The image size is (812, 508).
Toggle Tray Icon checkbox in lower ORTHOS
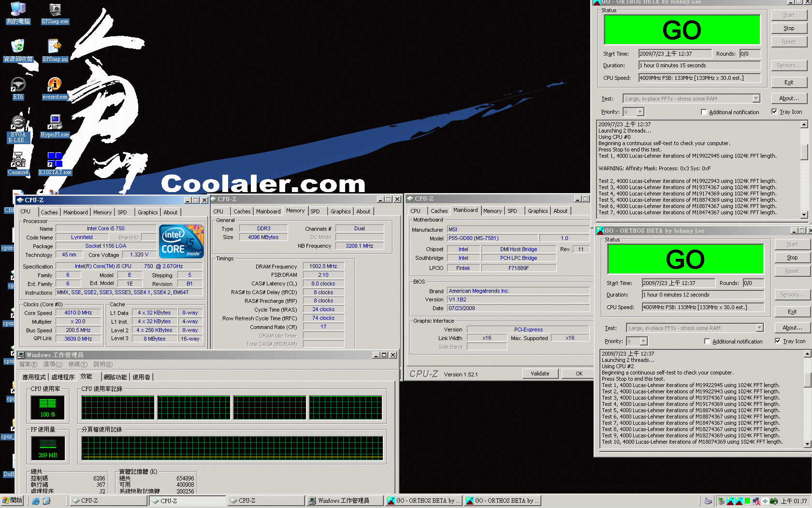(778, 341)
